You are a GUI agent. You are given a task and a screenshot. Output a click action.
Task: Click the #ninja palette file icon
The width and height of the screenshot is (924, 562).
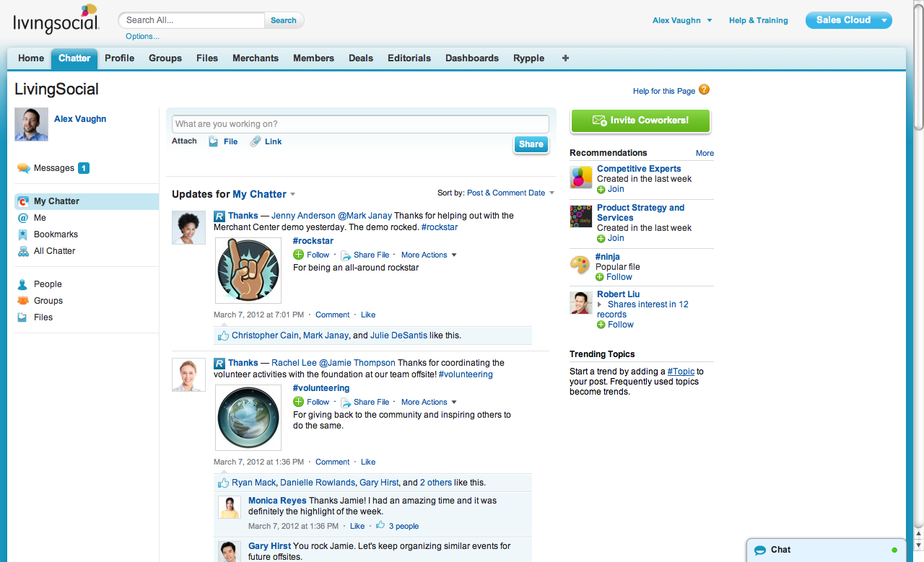point(580,265)
